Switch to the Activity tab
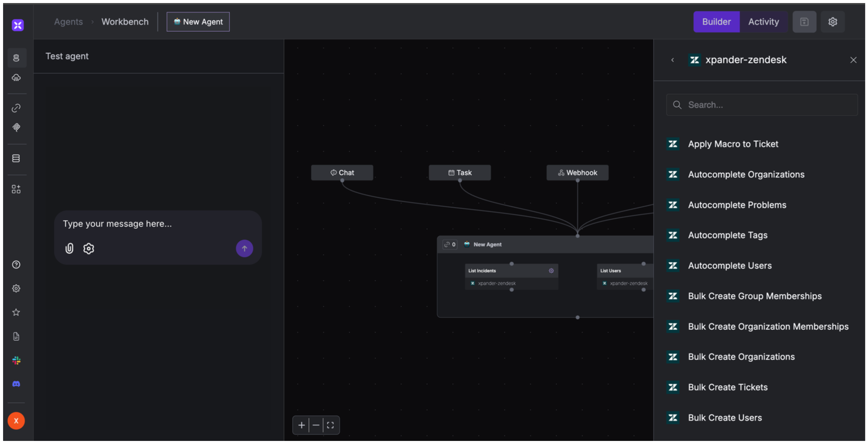The width and height of the screenshot is (868, 444). coord(763,22)
